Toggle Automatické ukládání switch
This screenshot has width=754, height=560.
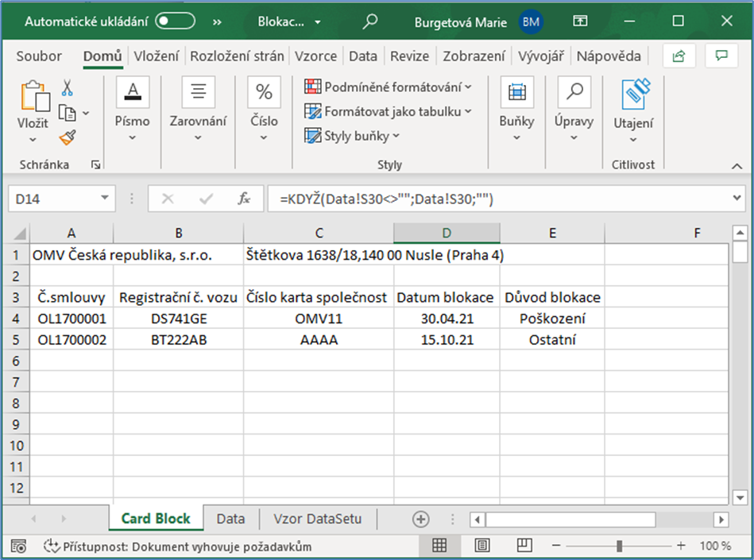(175, 22)
